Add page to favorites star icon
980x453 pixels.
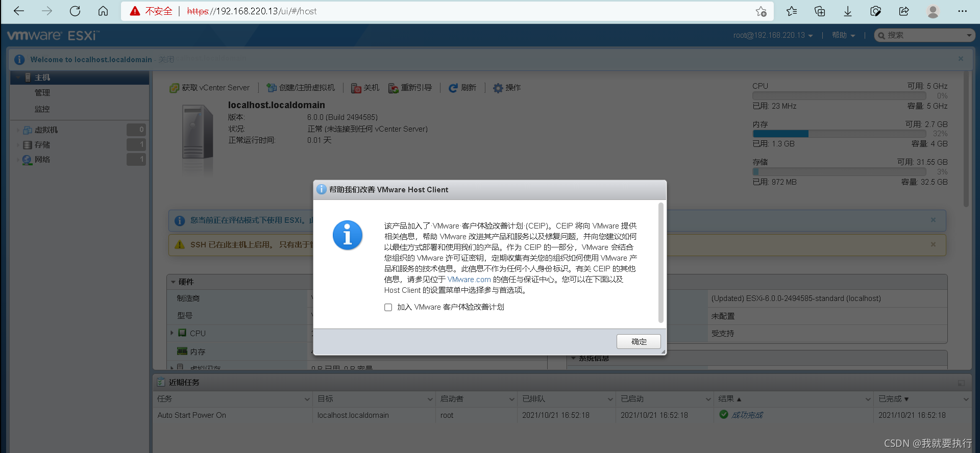pyautogui.click(x=761, y=11)
